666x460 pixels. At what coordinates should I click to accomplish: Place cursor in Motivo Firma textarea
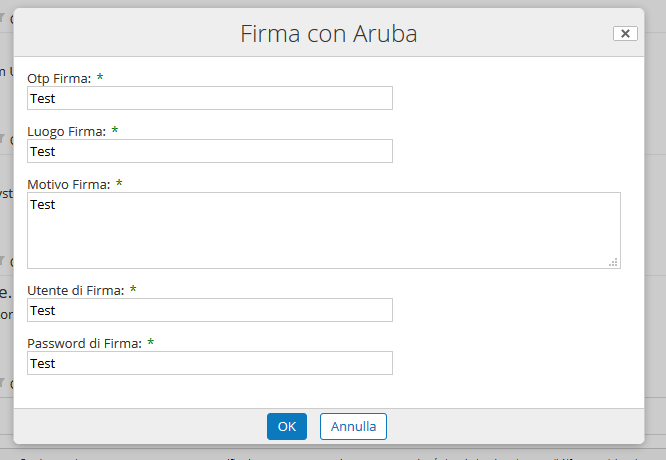click(x=324, y=230)
